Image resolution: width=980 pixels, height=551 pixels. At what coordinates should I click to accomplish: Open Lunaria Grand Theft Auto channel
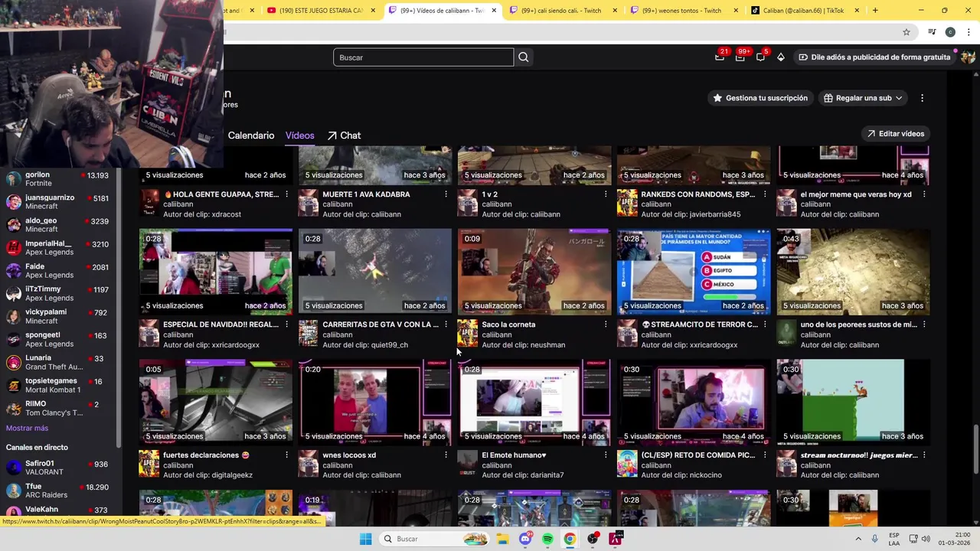pyautogui.click(x=57, y=362)
